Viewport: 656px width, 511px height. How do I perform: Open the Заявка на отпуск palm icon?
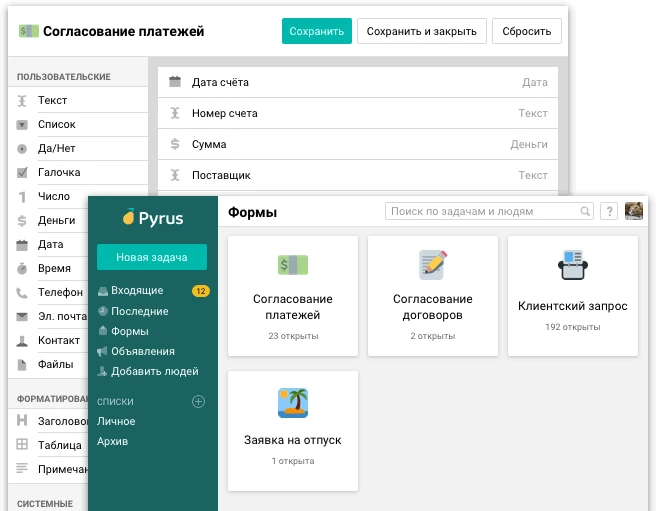[292, 403]
